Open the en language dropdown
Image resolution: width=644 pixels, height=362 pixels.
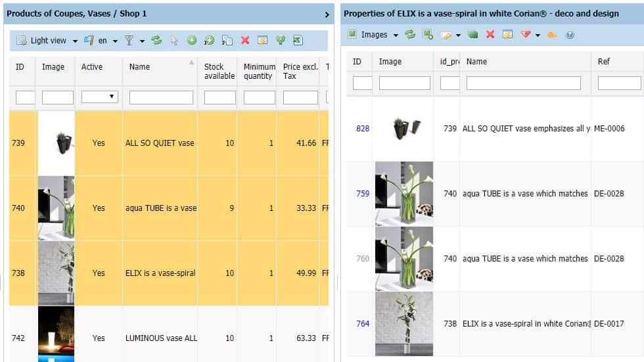pyautogui.click(x=115, y=41)
